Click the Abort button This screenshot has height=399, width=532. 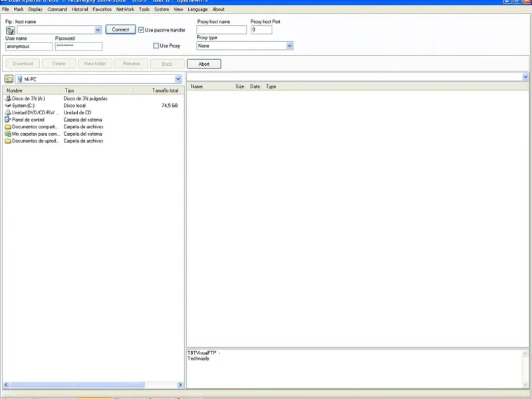point(204,64)
